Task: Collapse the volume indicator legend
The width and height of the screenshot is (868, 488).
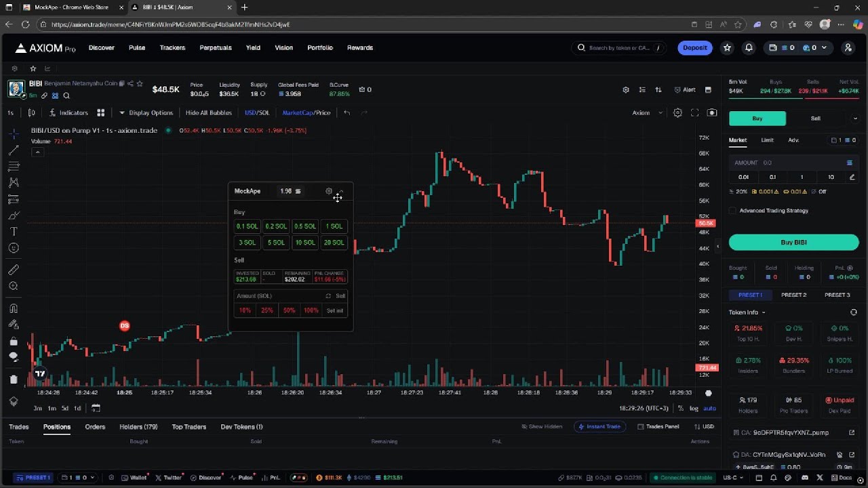Action: [x=38, y=152]
